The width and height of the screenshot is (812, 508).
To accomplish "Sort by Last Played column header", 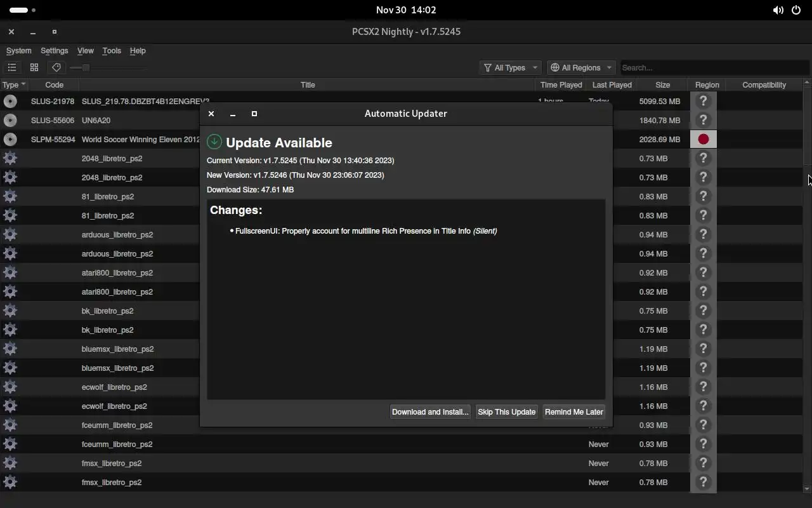I will click(x=612, y=84).
